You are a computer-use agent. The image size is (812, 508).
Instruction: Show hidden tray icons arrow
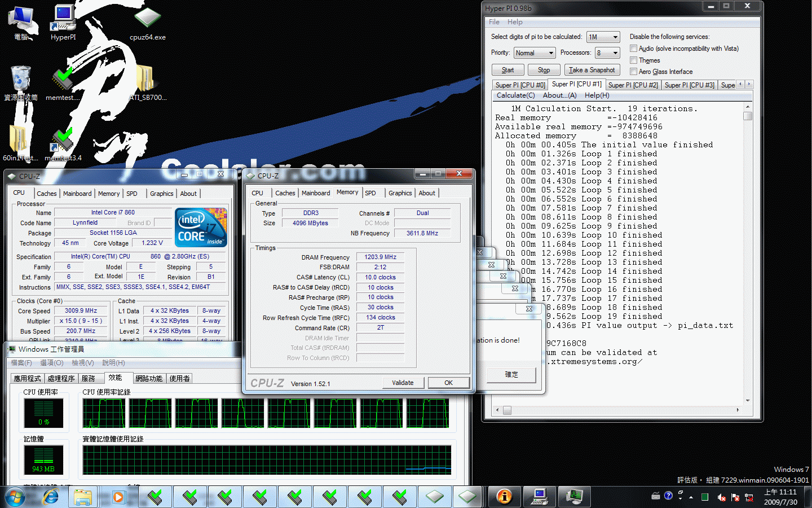tap(691, 497)
